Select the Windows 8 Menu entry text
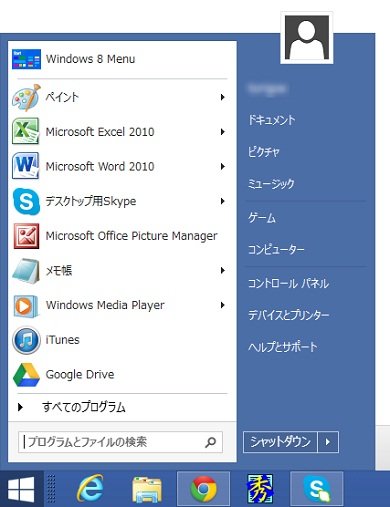Viewport: 390px width, 507px height. point(90,59)
